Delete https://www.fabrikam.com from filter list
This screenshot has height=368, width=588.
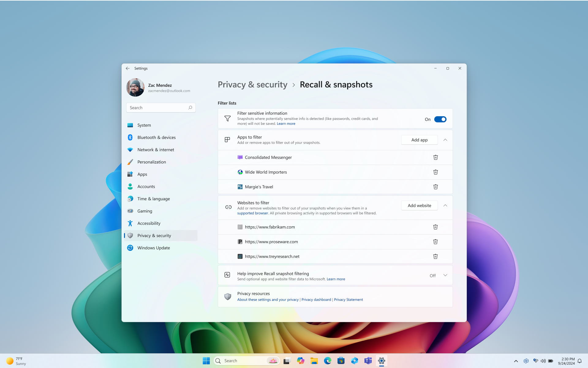tap(435, 227)
